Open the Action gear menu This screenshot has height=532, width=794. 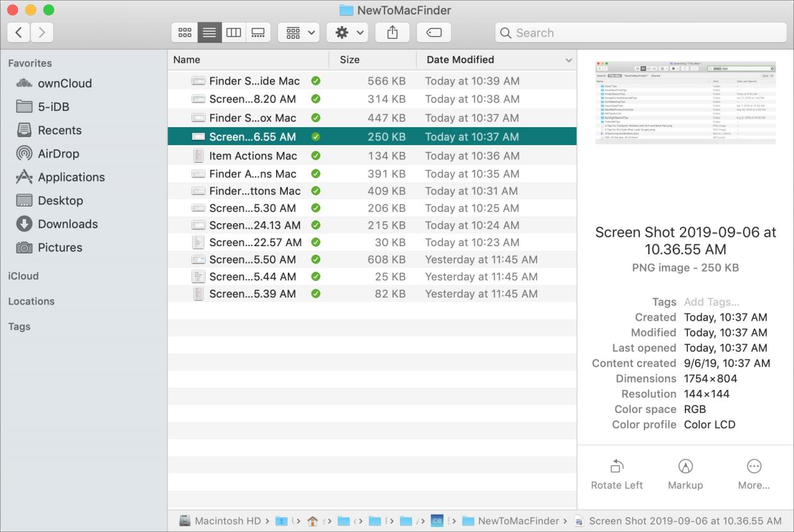(x=347, y=32)
